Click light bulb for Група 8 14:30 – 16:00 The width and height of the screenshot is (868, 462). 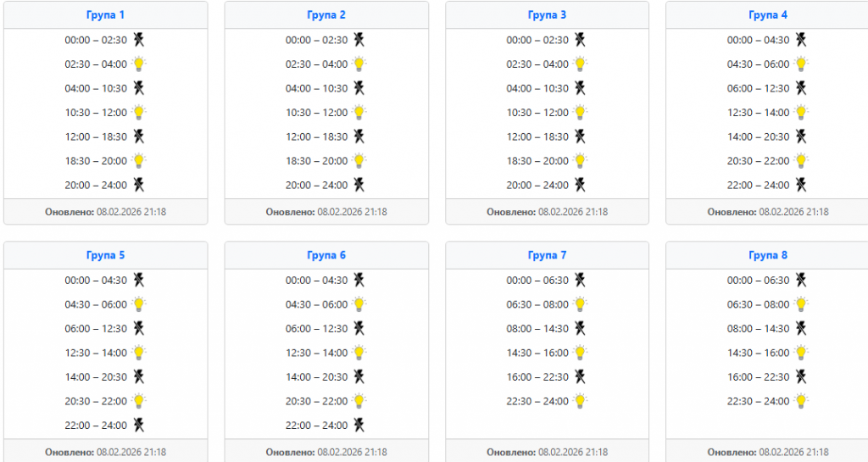point(801,352)
